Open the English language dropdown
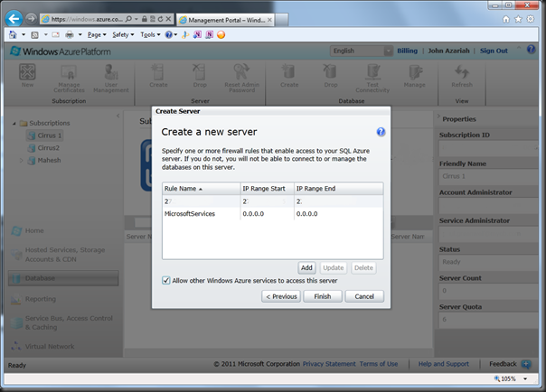The image size is (546, 392). (361, 51)
